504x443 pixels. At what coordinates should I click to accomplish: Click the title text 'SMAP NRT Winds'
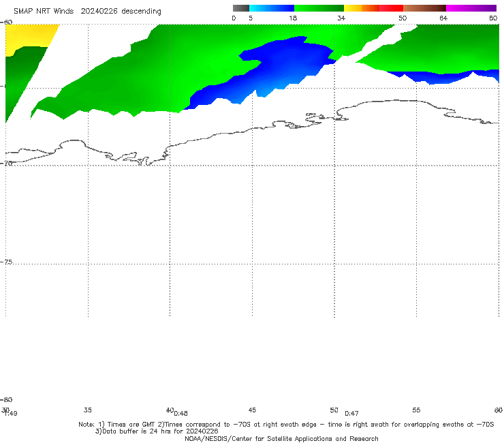pyautogui.click(x=44, y=11)
